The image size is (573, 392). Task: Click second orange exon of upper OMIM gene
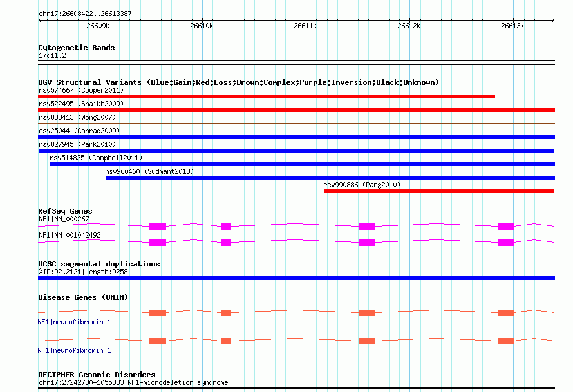click(x=226, y=313)
